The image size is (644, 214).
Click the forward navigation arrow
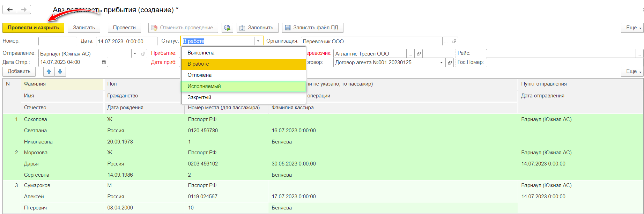tap(24, 10)
